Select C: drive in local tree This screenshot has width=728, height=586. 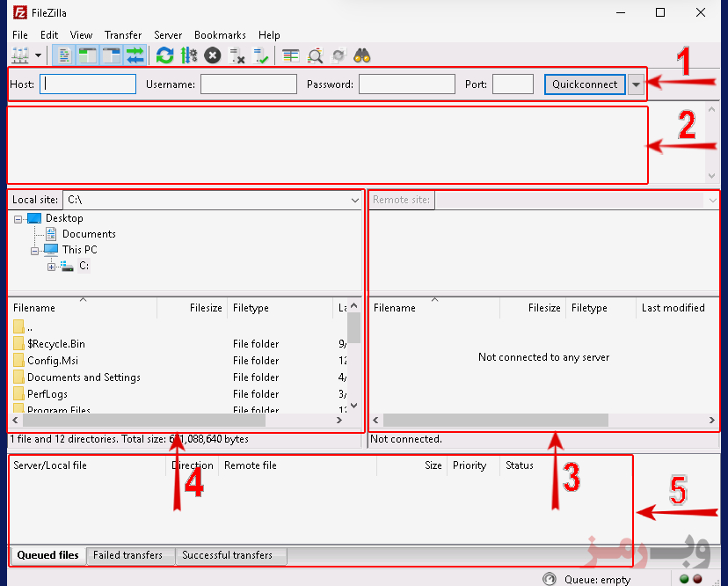click(84, 266)
